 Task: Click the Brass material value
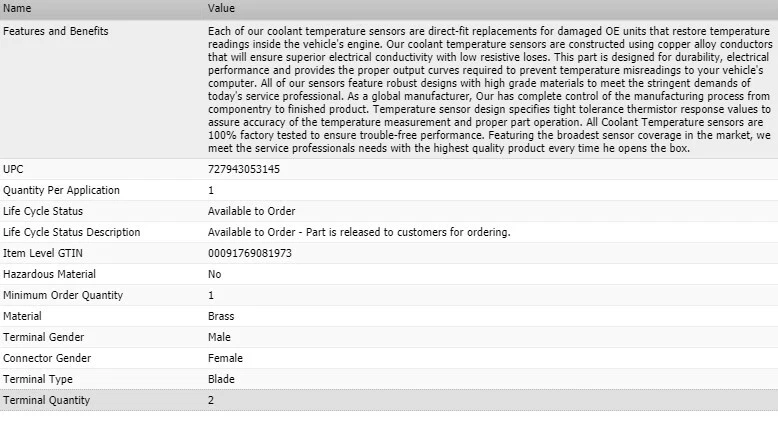tap(221, 316)
